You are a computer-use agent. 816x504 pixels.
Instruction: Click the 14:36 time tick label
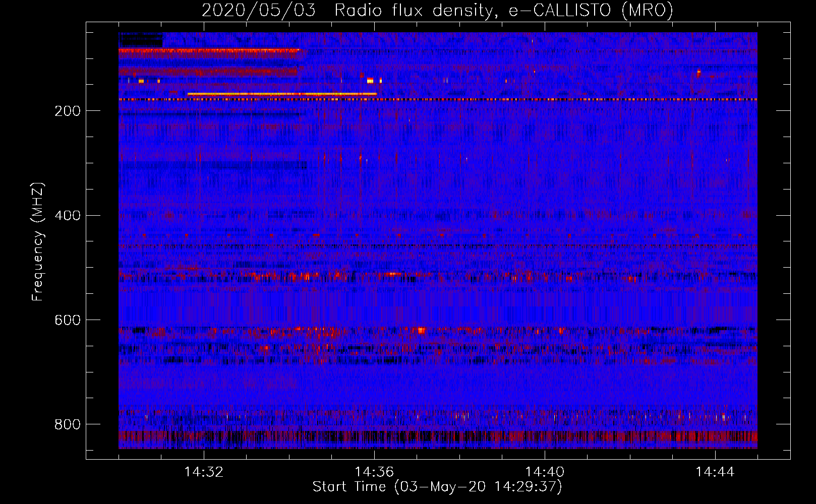[x=374, y=472]
